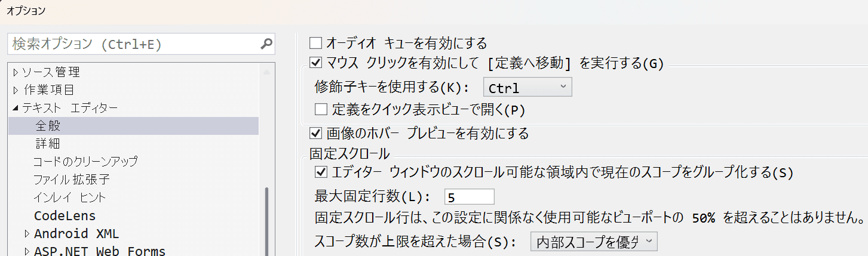Toggle the エディター ウィンドウ scope grouping checkbox
This screenshot has width=868, height=256.
pyautogui.click(x=321, y=172)
